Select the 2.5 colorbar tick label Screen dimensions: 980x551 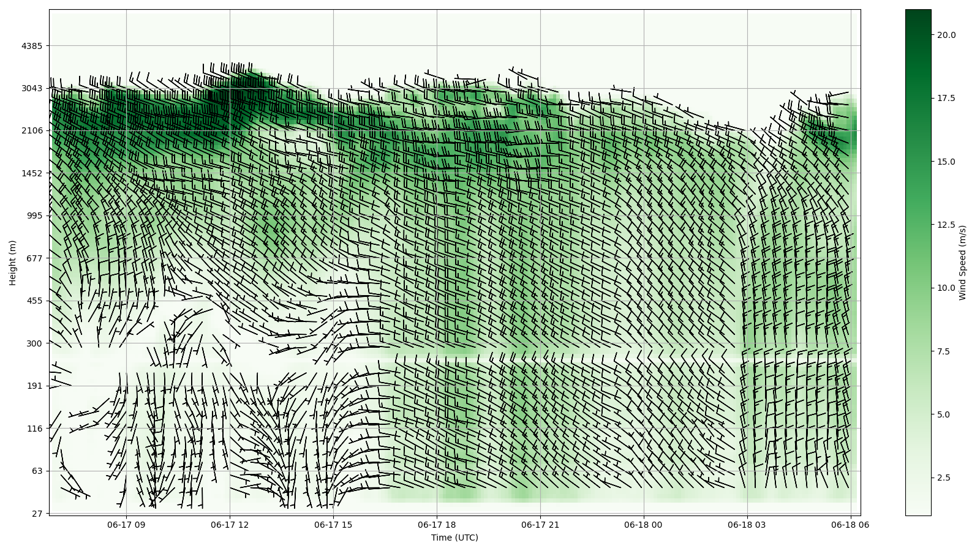944,478
